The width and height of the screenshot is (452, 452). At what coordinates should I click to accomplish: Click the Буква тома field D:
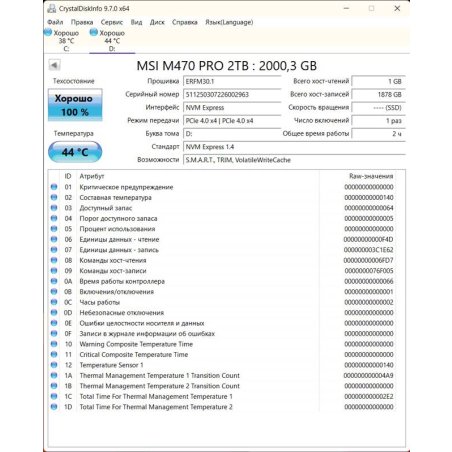[x=232, y=134]
